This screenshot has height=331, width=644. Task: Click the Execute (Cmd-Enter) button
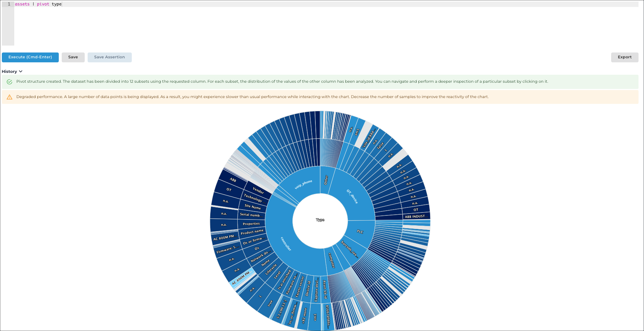30,57
